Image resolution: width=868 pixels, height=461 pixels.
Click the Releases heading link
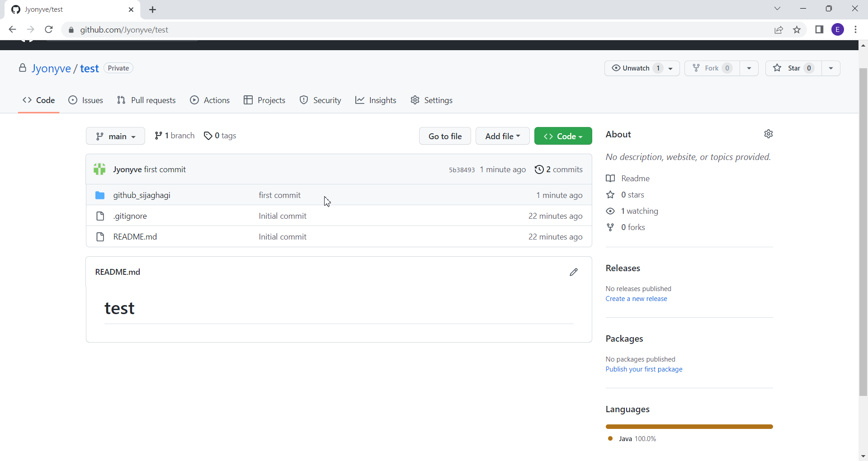pos(623,268)
